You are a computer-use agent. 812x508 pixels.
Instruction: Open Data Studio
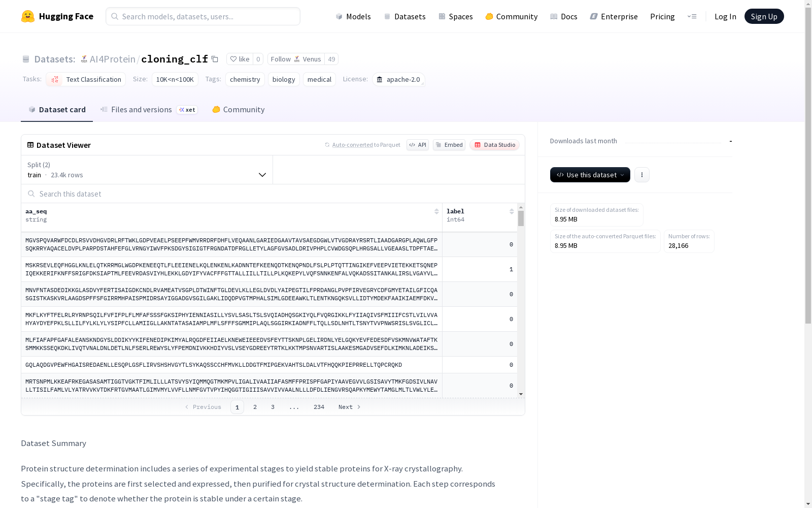[495, 145]
